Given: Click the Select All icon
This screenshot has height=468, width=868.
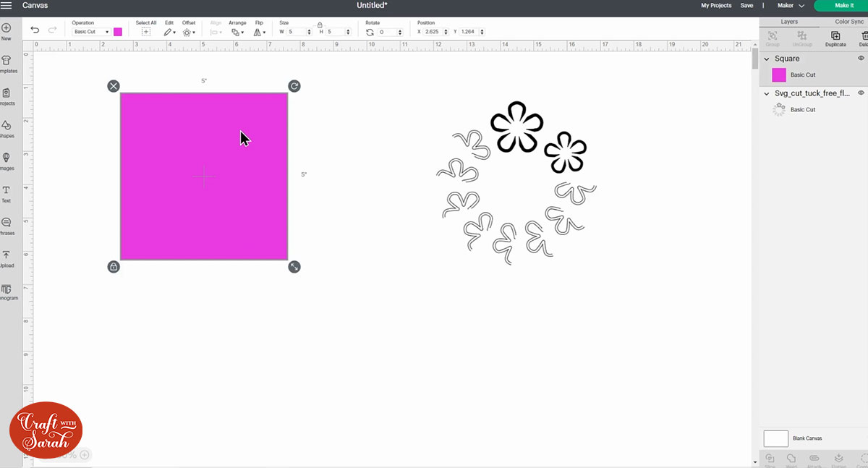Looking at the screenshot, I should pyautogui.click(x=146, y=31).
